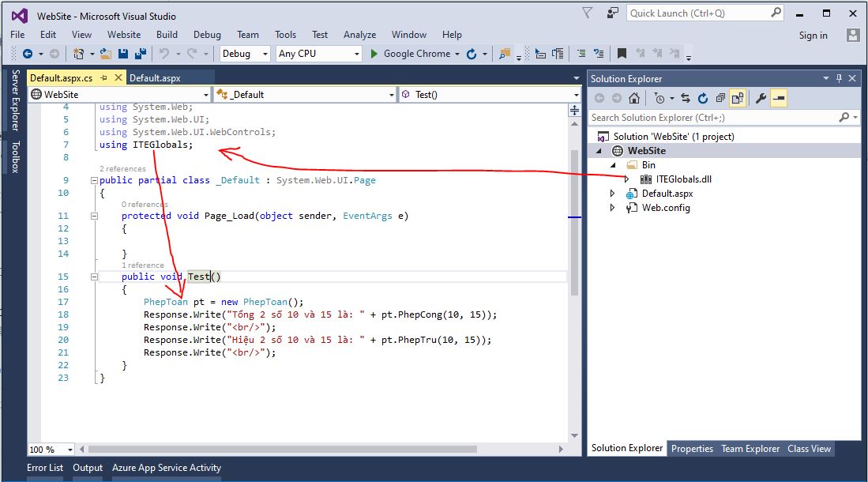Open the notifications flag icon
Image resolution: width=868 pixels, height=482 pixels.
point(588,13)
